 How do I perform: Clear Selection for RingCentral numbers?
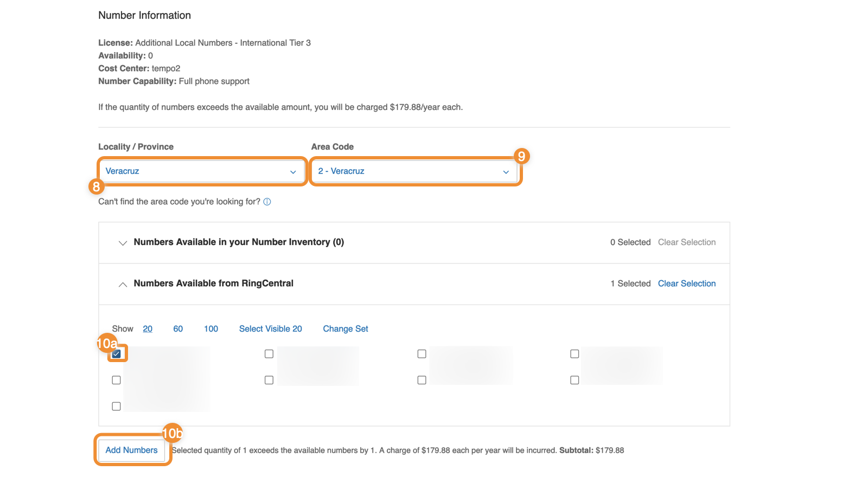687,283
